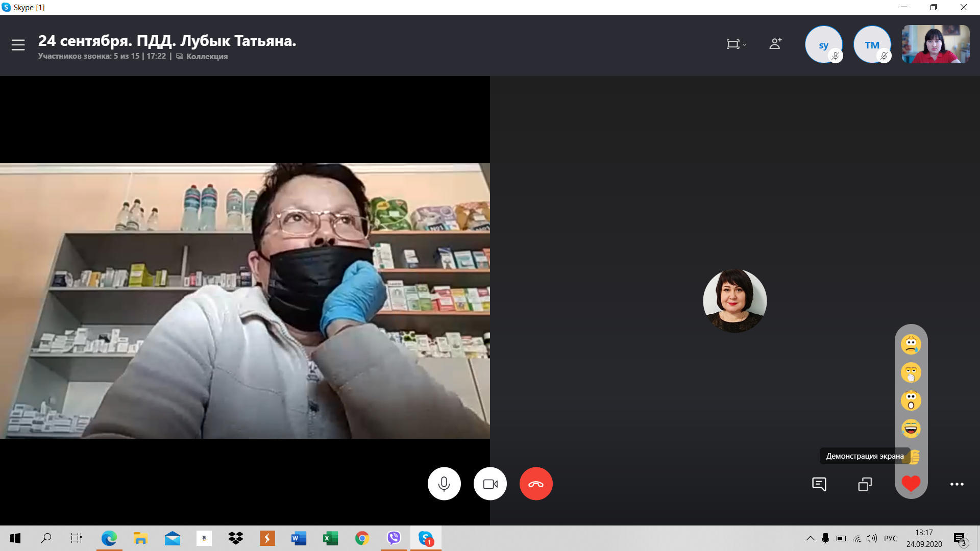This screenshot has width=980, height=551.
Task: Send the thinking emoji reaction
Action: pos(911,372)
